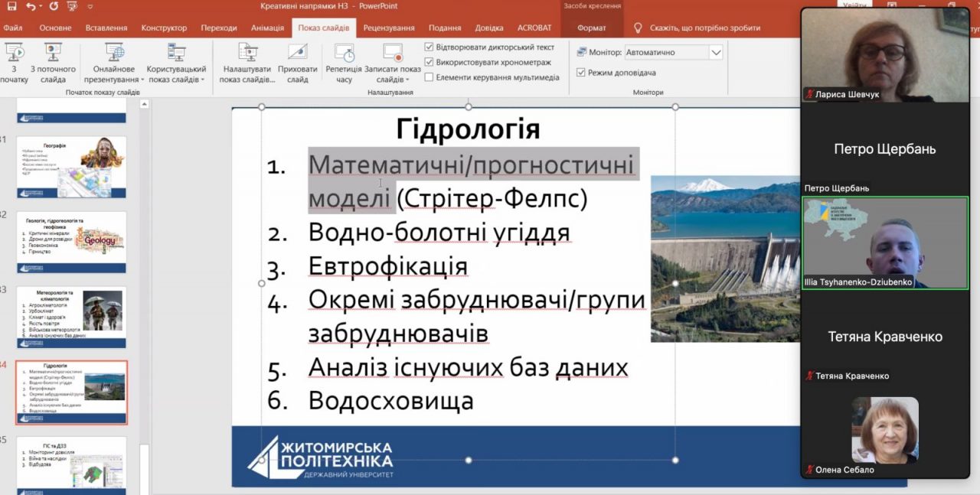980x495 pixels.
Task: Click the Hide Slide icon
Action: pos(297,54)
